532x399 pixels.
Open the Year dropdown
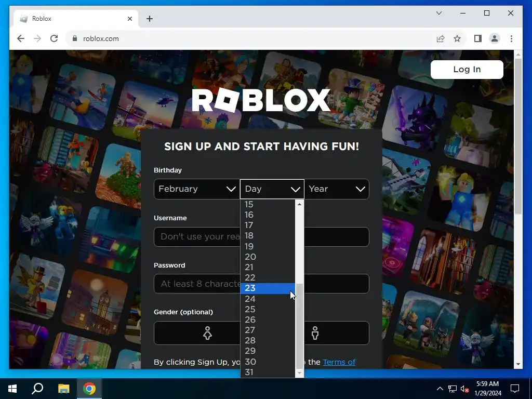[x=337, y=189]
